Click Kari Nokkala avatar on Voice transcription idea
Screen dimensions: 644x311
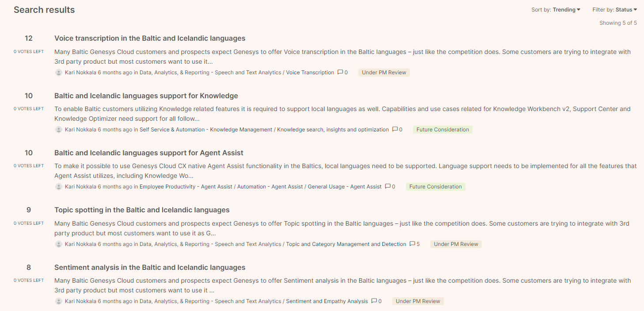click(59, 73)
